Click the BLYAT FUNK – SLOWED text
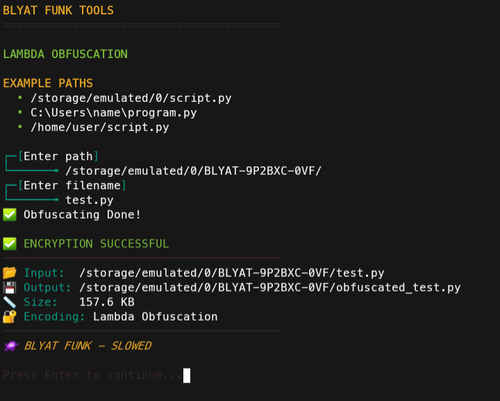The image size is (500, 401). tap(88, 346)
